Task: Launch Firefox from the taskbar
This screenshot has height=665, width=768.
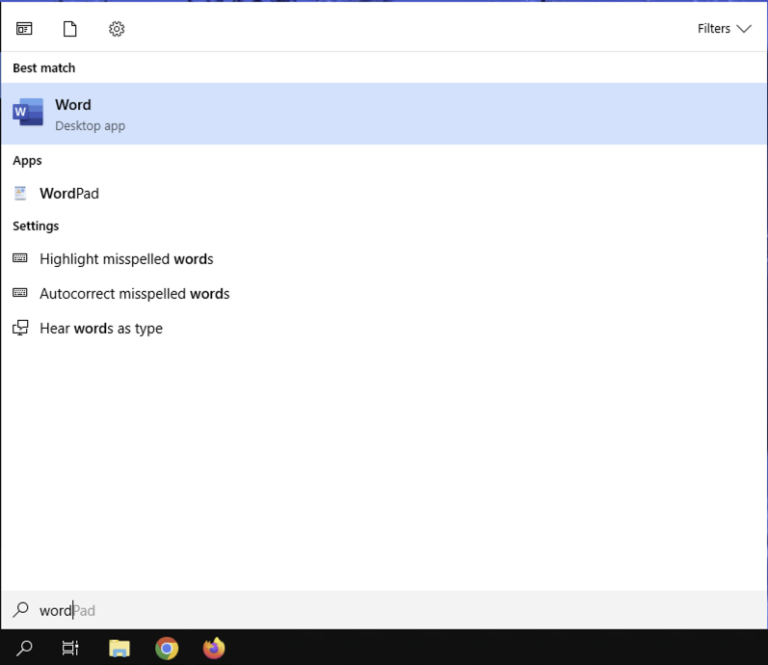Action: pyautogui.click(x=214, y=648)
